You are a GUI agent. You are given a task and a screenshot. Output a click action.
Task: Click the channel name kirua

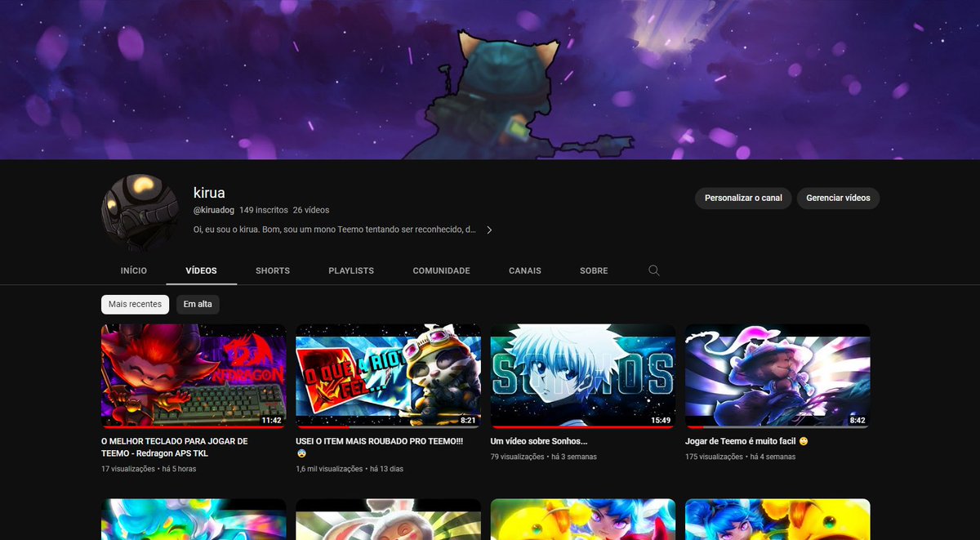(209, 193)
